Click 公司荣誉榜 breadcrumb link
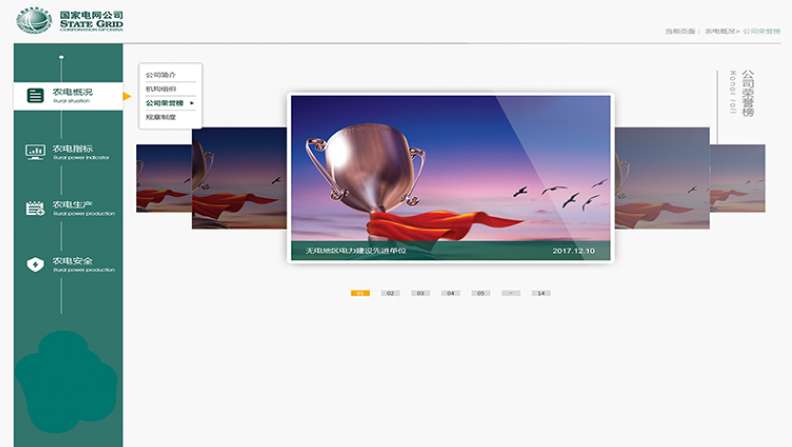The height and width of the screenshot is (447, 792). pos(761,32)
